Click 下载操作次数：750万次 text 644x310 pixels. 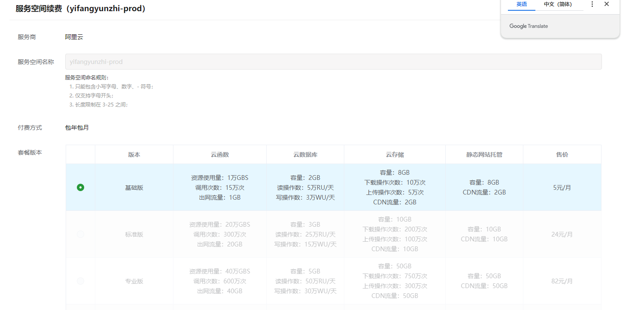(x=395, y=276)
